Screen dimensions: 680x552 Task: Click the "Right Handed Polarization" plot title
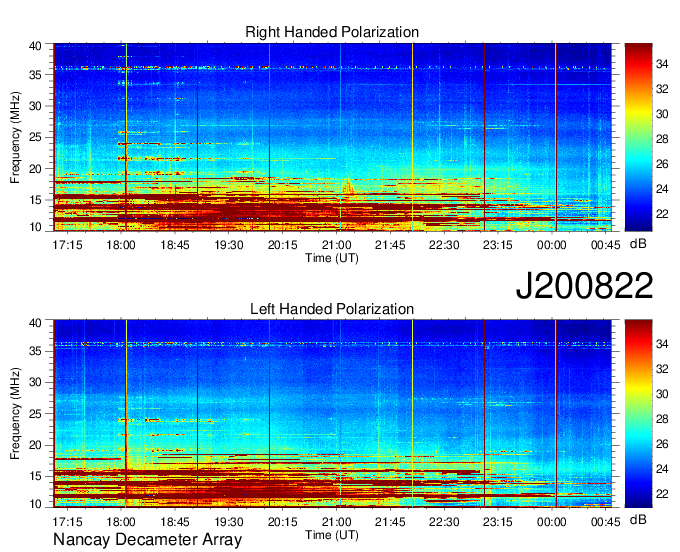332,32
